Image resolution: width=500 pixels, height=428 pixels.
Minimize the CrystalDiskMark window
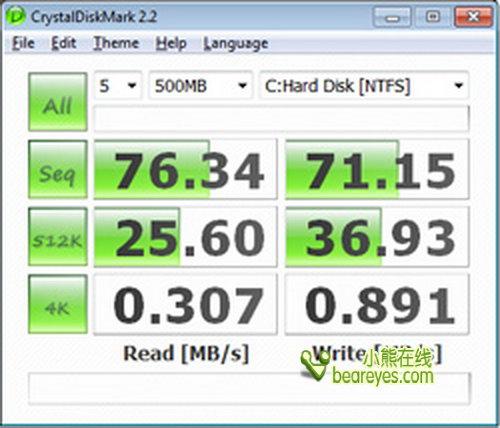coord(392,17)
